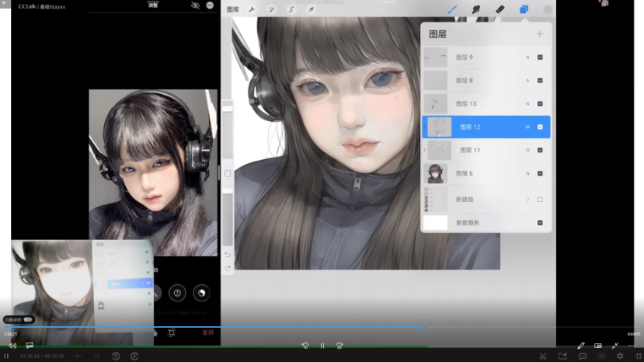The height and width of the screenshot is (362, 644).
Task: Uncheck visibility of 图层 13
Action: 540,103
